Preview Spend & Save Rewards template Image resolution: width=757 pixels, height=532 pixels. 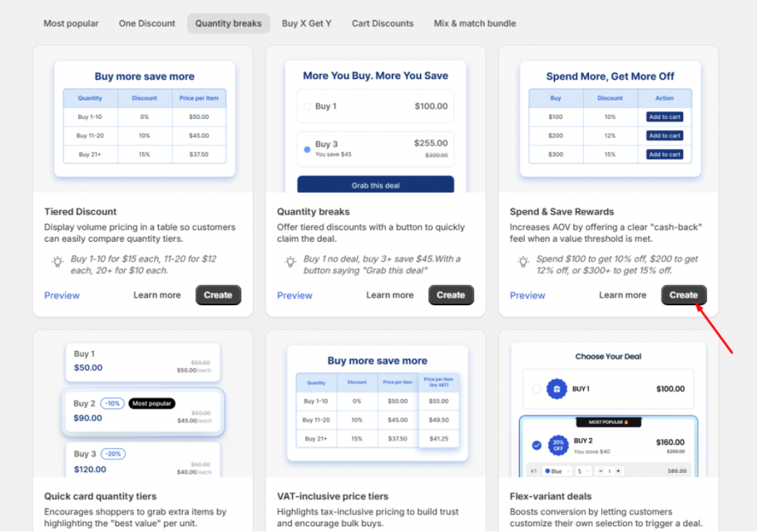pos(527,296)
